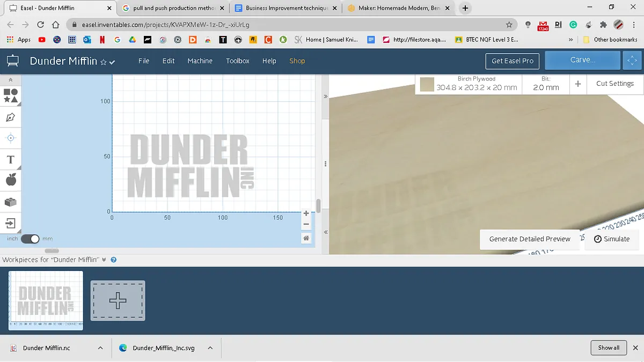This screenshot has width=644, height=362.
Task: Open Other bookmarks folder
Action: (610, 40)
